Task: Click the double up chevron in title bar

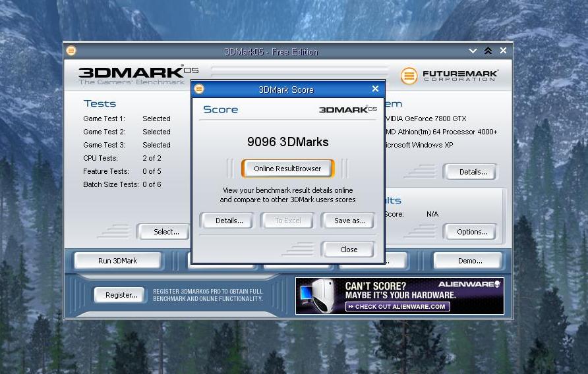Action: [x=488, y=51]
